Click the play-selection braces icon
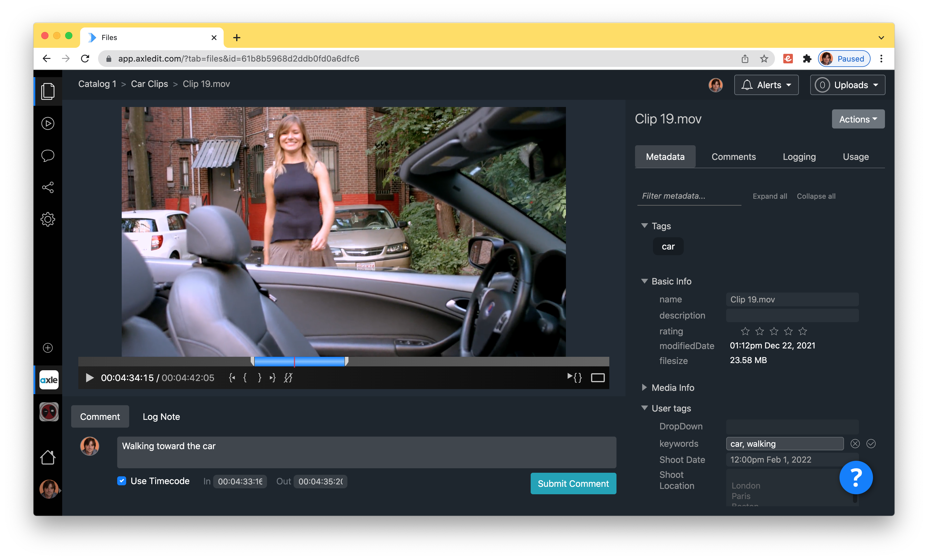928x560 pixels. click(x=574, y=377)
